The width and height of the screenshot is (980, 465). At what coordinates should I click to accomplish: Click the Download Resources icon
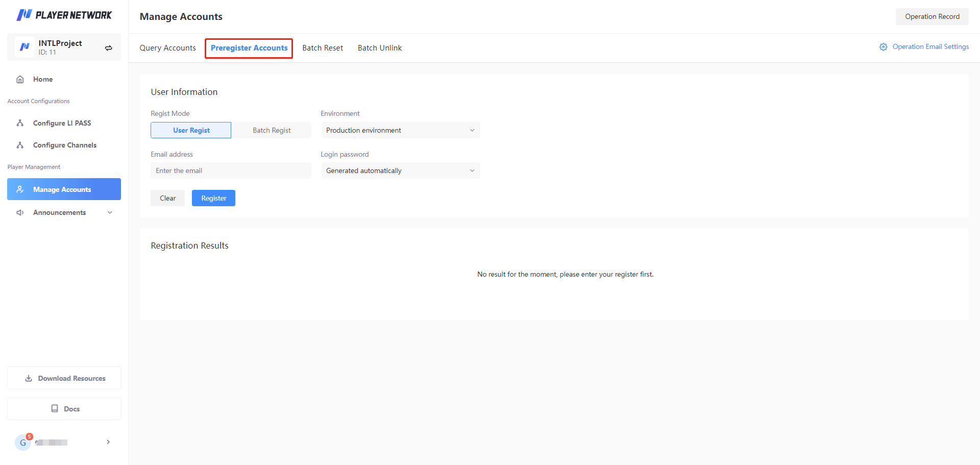[x=29, y=378]
